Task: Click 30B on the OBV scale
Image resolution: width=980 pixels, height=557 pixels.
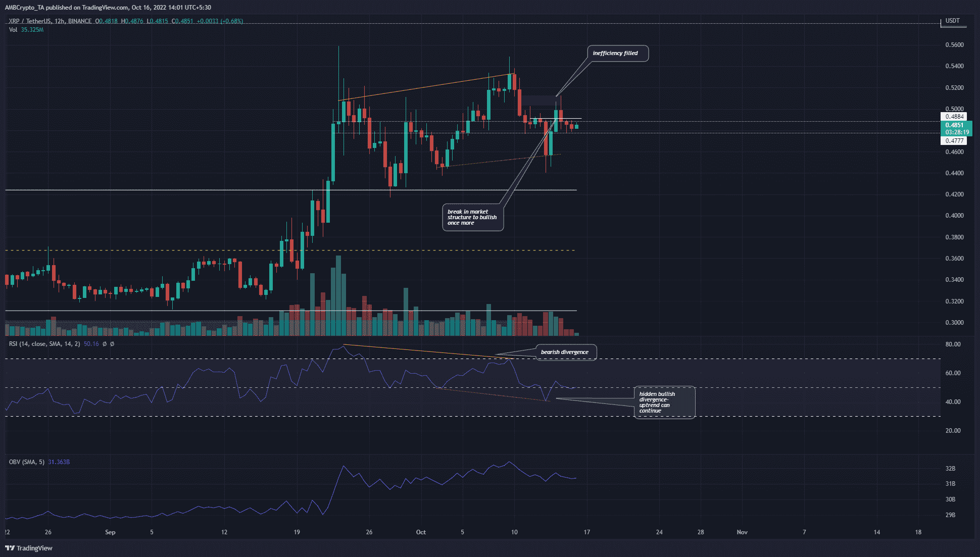Action: pyautogui.click(x=950, y=499)
